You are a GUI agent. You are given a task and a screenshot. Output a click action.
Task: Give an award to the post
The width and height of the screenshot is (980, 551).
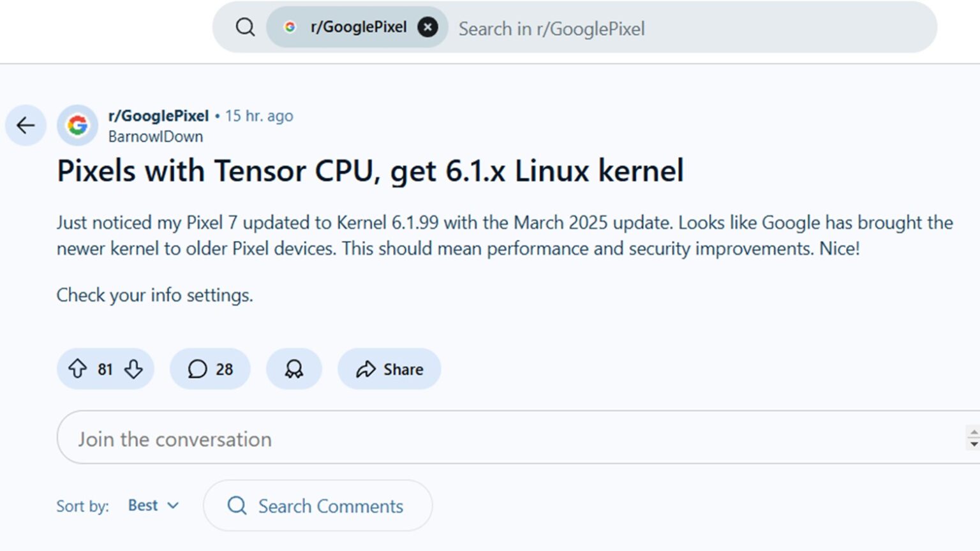click(294, 369)
